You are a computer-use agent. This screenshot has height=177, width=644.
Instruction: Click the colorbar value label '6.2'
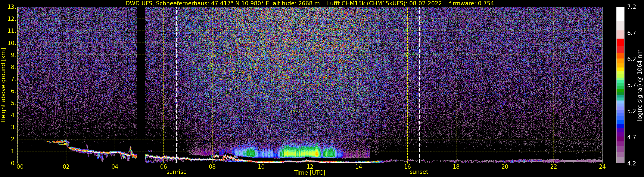pos(632,59)
